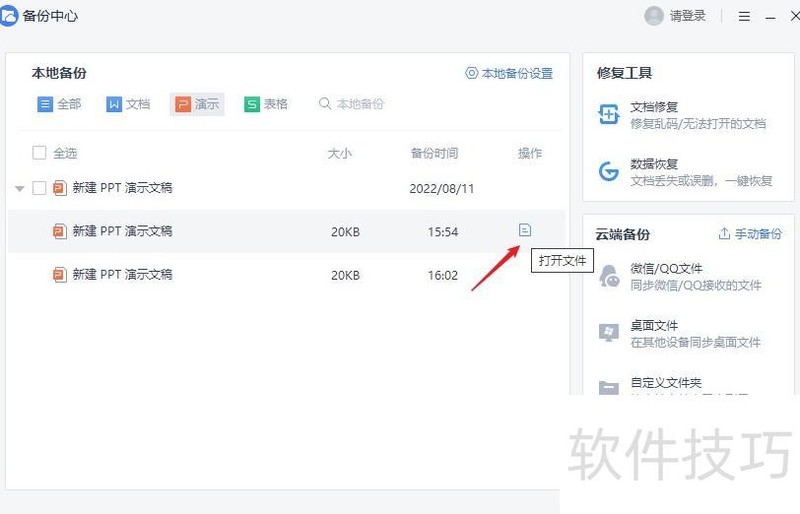Click the magnifier search icon
The width and height of the screenshot is (800, 514).
(x=324, y=104)
